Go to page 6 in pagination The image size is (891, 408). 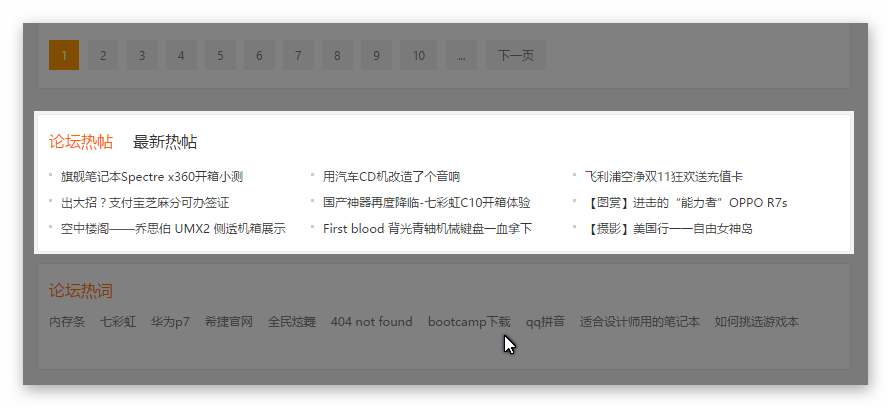point(259,55)
